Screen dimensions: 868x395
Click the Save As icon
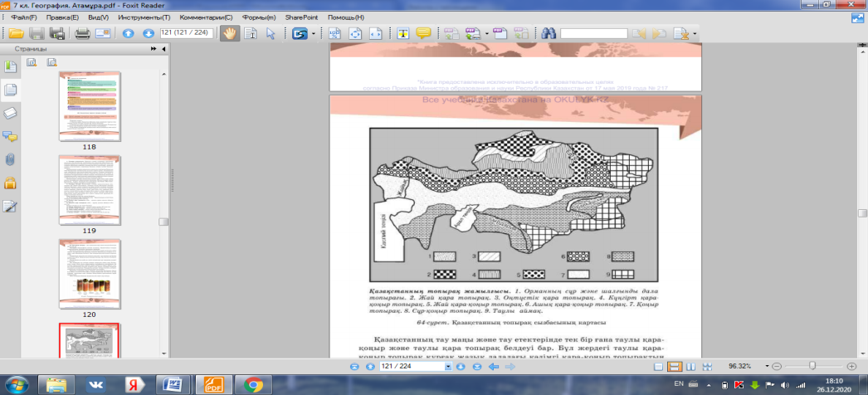pyautogui.click(x=57, y=33)
